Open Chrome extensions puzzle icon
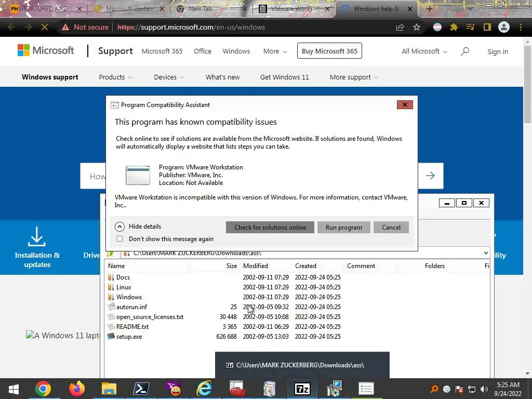 point(454,27)
